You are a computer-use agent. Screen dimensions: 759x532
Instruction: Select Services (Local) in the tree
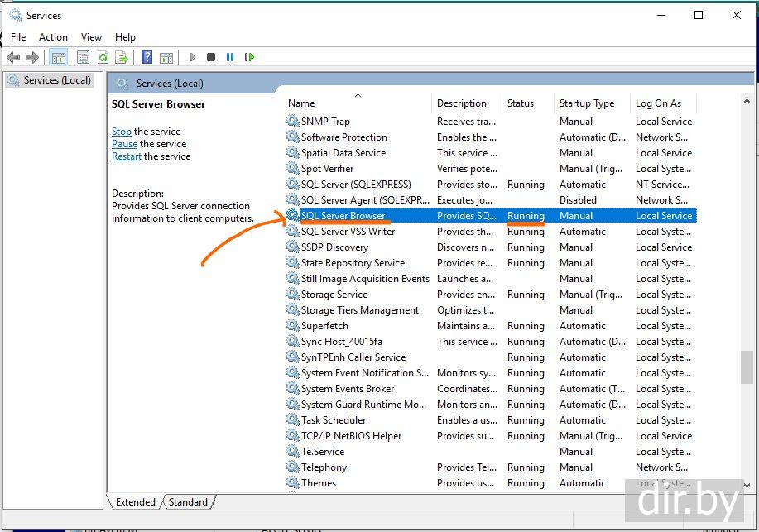click(56, 80)
